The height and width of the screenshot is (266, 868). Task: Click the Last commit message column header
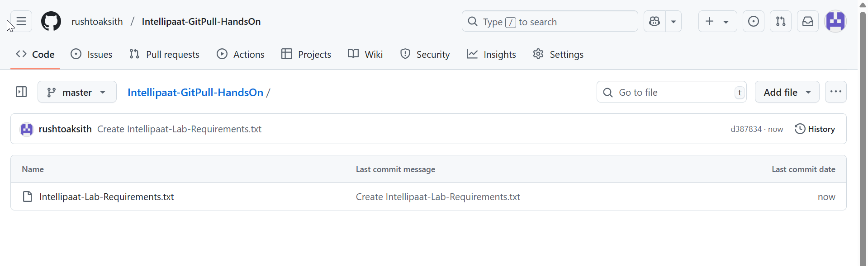click(x=395, y=169)
